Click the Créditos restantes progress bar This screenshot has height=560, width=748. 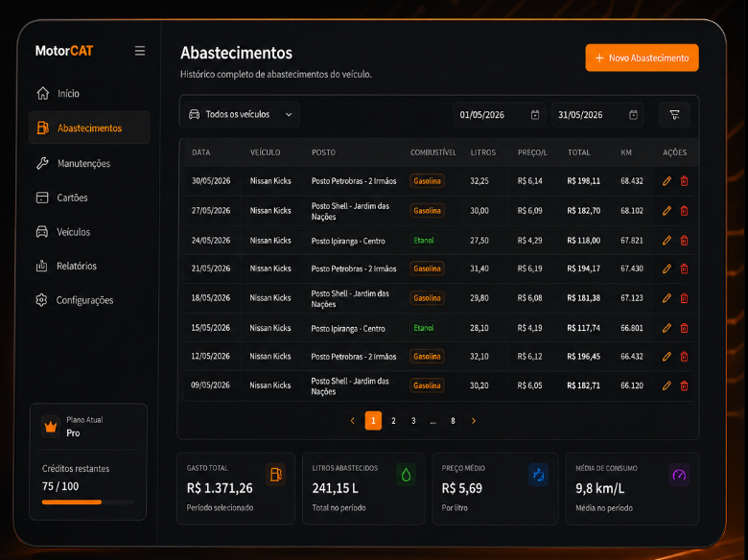pos(88,502)
